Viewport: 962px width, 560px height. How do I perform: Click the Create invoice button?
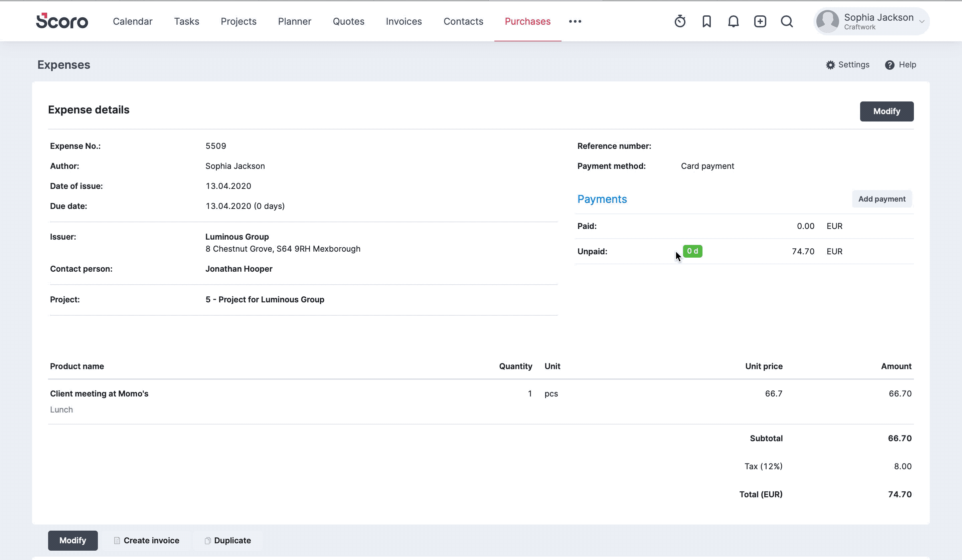click(x=147, y=541)
